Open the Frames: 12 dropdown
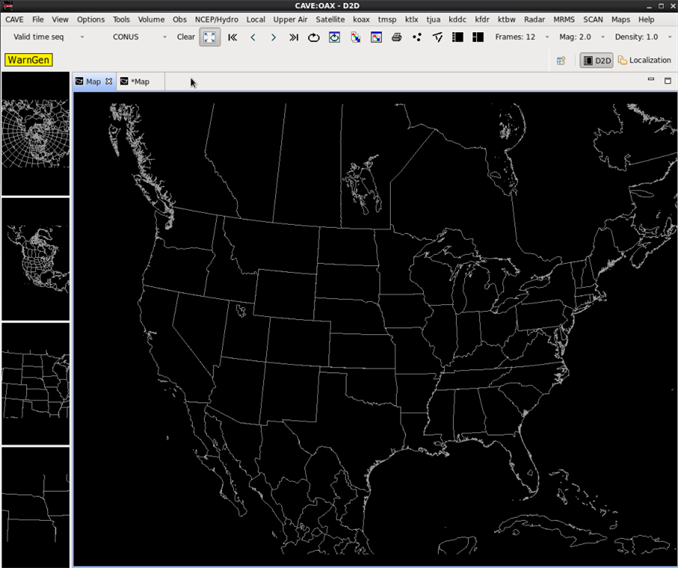 point(522,37)
